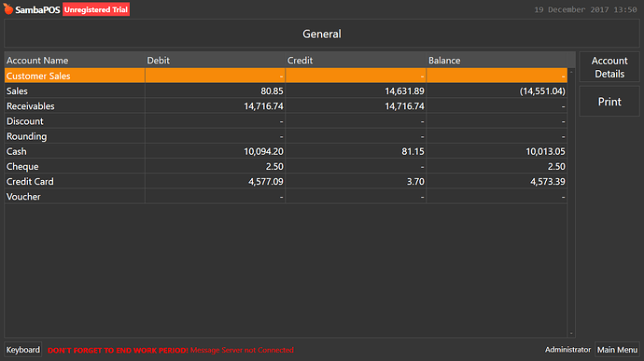Select the Credit Card account row
This screenshot has height=361, width=644.
point(286,182)
